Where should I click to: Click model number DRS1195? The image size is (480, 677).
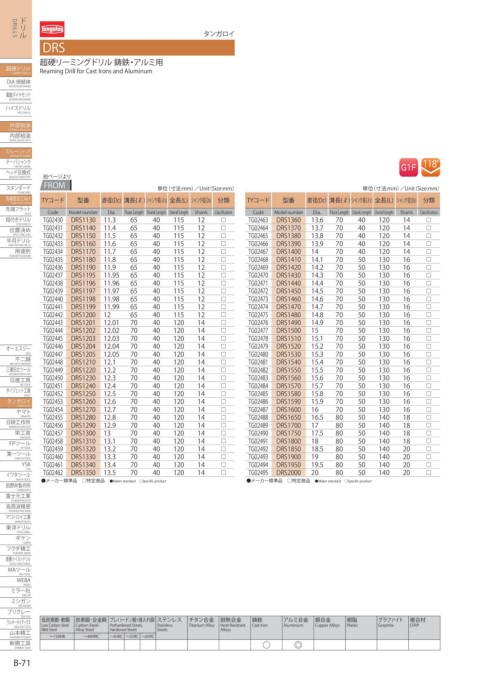(83, 275)
